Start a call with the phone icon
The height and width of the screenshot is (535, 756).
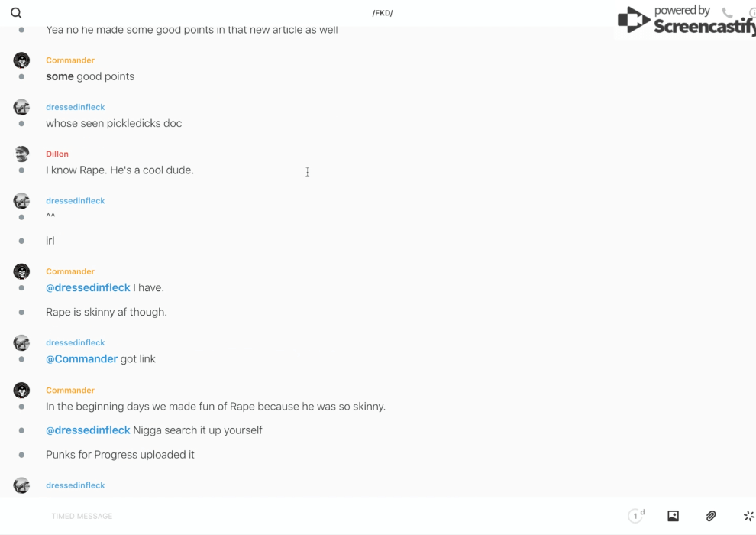[727, 13]
